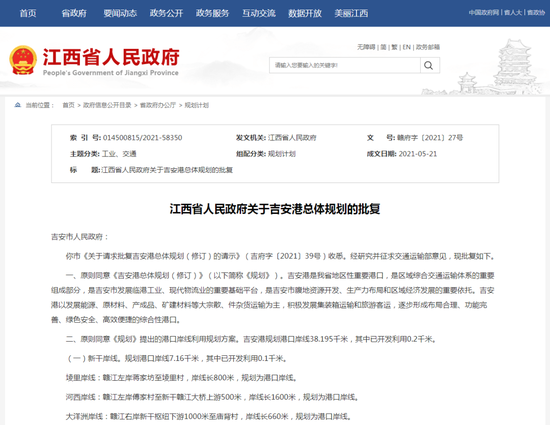Open the 省政府 menu item
Screen dimensions: 550x425
pyautogui.click(x=74, y=13)
